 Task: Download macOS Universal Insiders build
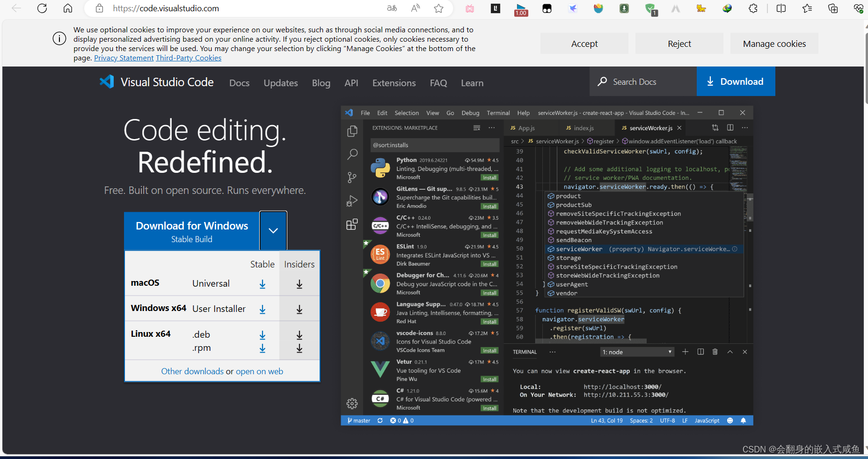(299, 284)
